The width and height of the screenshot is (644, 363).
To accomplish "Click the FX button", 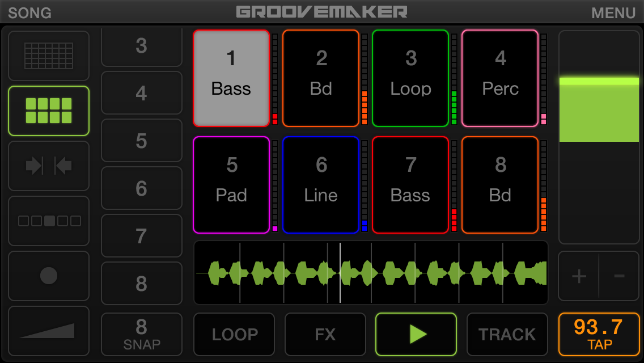I will point(325,334).
